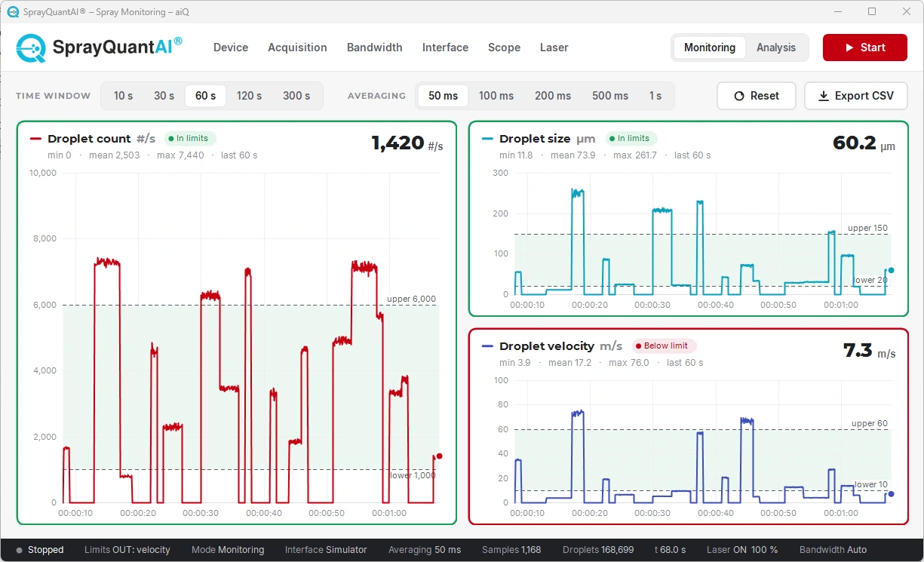
Task: Click the TIME WINDOW label
Action: 53,96
